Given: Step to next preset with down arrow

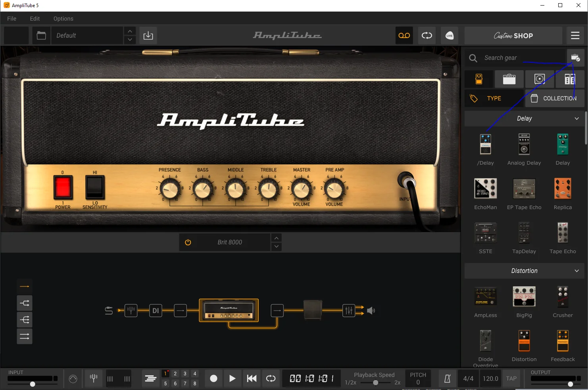Looking at the screenshot, I should [130, 40].
